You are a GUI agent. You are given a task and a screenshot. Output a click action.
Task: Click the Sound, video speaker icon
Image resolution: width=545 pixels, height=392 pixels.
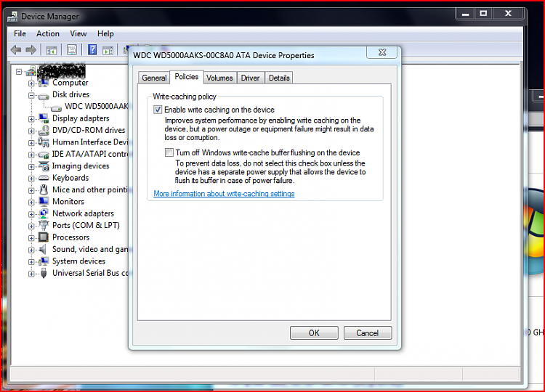pyautogui.click(x=43, y=249)
